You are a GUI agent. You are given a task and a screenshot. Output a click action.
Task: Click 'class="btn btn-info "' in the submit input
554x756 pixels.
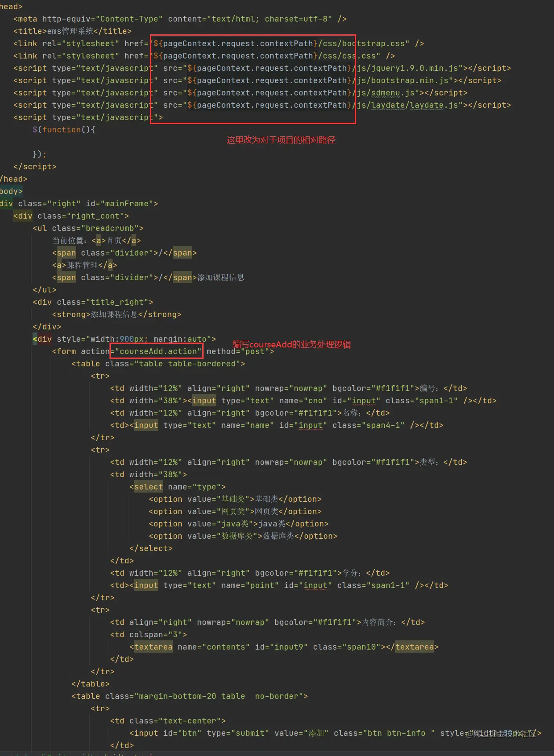point(384,733)
